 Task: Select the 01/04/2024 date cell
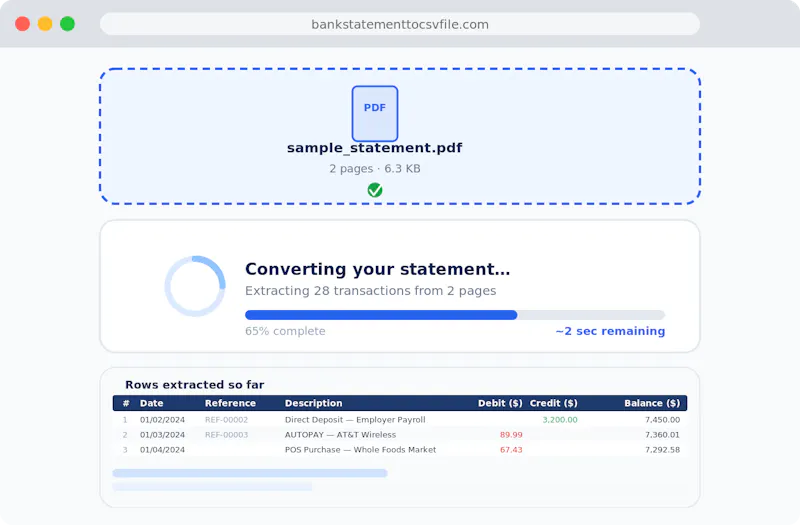(x=162, y=449)
